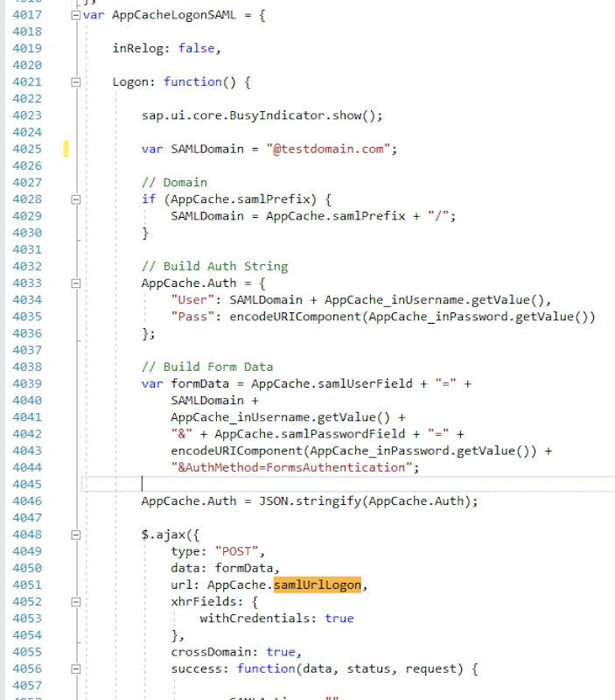This screenshot has width=615, height=700.
Task: Click line number 4051 in the gutter
Action: pyautogui.click(x=27, y=584)
